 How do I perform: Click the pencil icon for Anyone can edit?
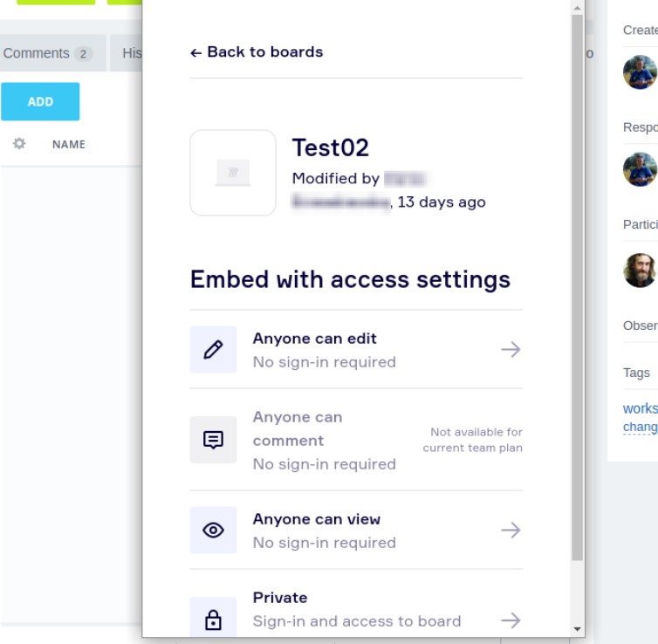tap(213, 349)
